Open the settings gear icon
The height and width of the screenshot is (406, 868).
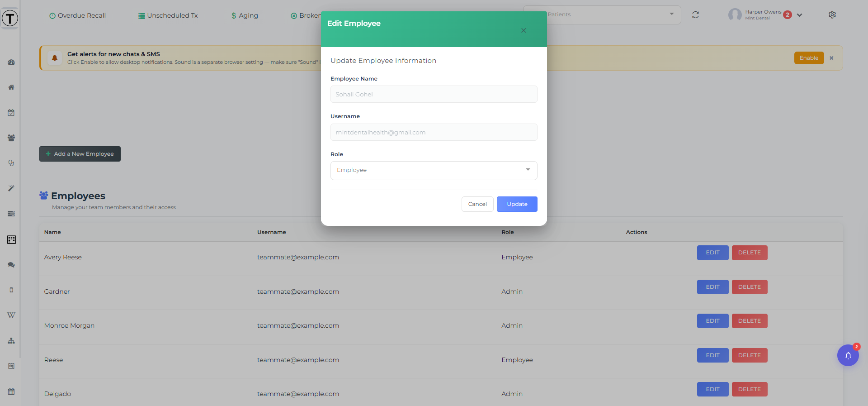click(x=832, y=15)
